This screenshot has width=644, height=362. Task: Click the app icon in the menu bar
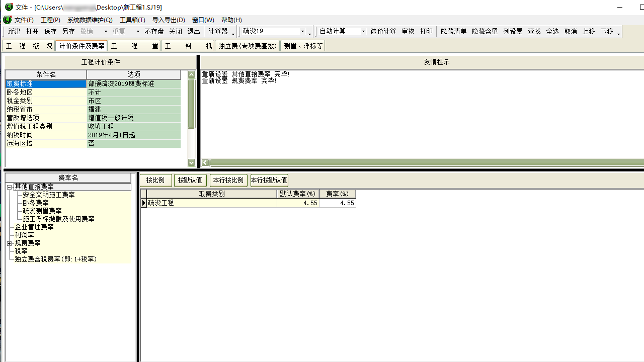7,20
